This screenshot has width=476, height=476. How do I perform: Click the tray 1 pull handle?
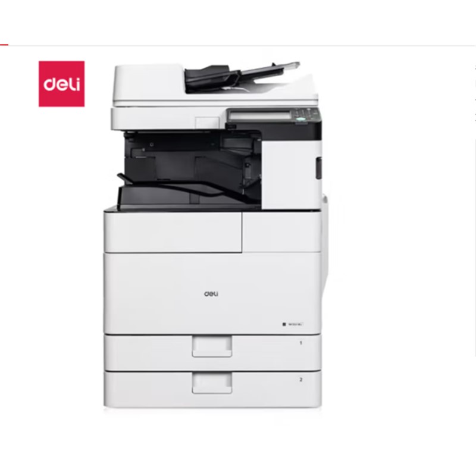click(x=212, y=346)
